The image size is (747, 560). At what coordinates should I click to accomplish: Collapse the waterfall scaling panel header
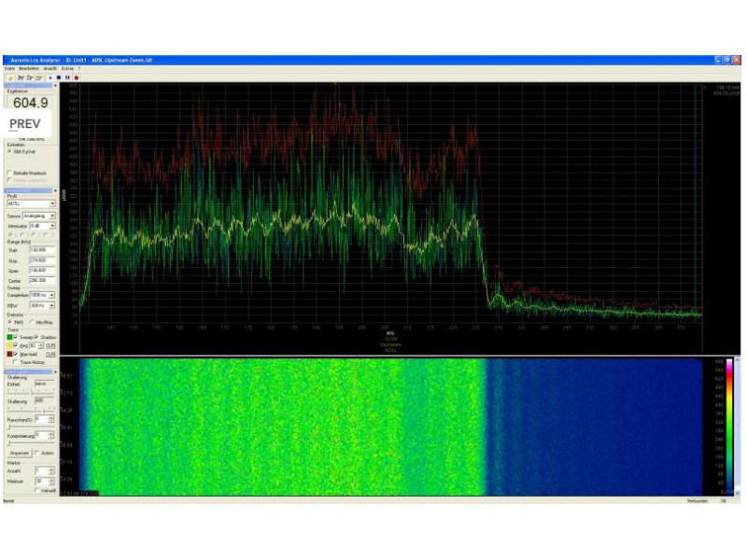tap(55, 371)
